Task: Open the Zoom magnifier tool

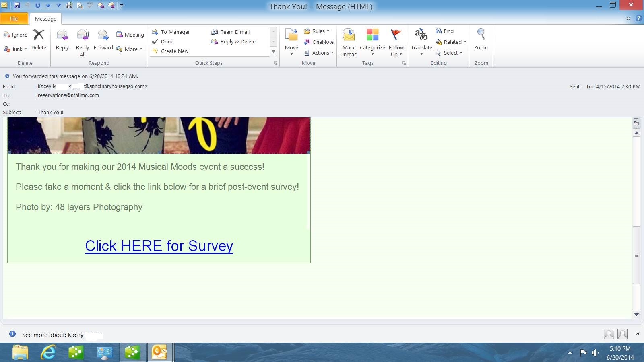Action: (481, 35)
